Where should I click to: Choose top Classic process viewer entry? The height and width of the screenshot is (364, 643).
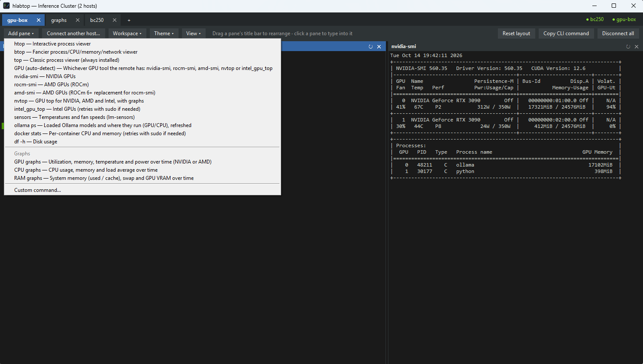[x=143, y=60]
